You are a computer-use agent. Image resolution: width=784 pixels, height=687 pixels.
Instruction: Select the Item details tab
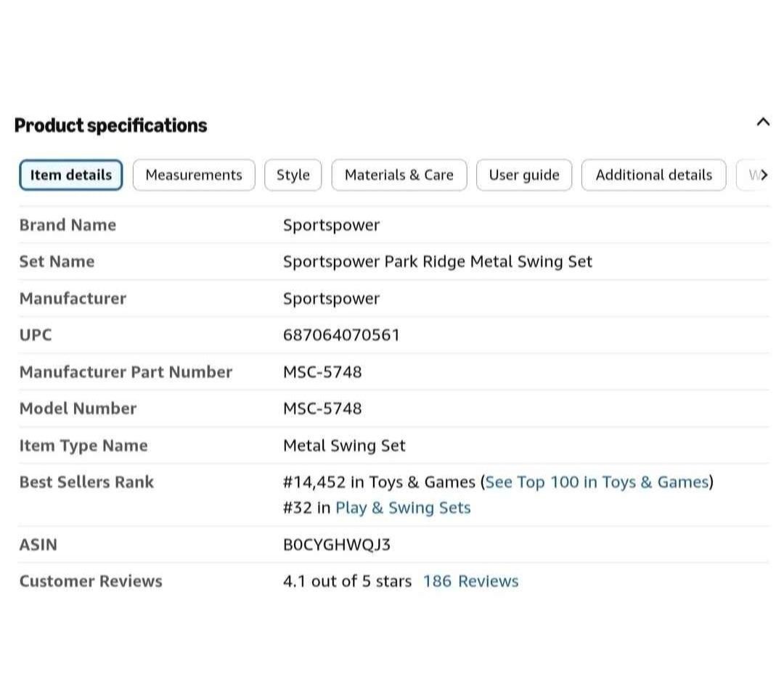[71, 175]
